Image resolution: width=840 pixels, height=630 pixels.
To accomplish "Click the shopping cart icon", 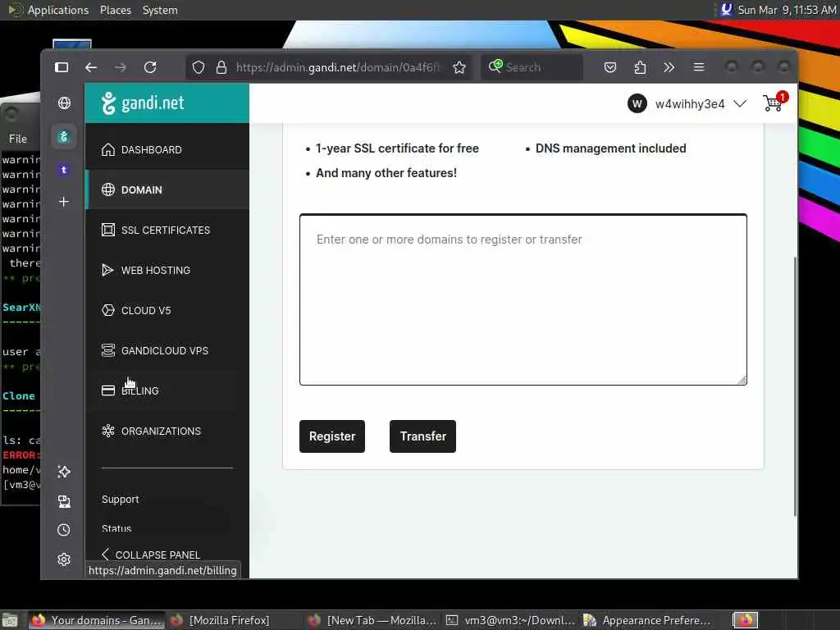I will coord(772,103).
